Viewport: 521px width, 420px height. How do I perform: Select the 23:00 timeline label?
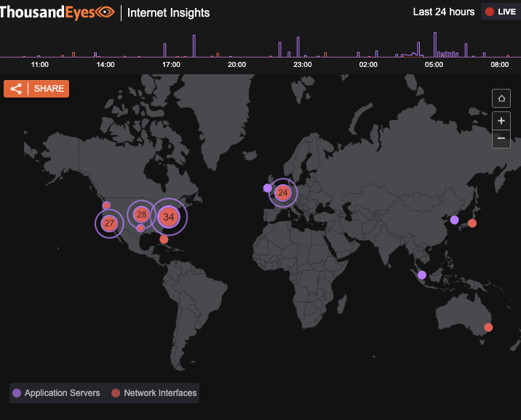pyautogui.click(x=303, y=65)
